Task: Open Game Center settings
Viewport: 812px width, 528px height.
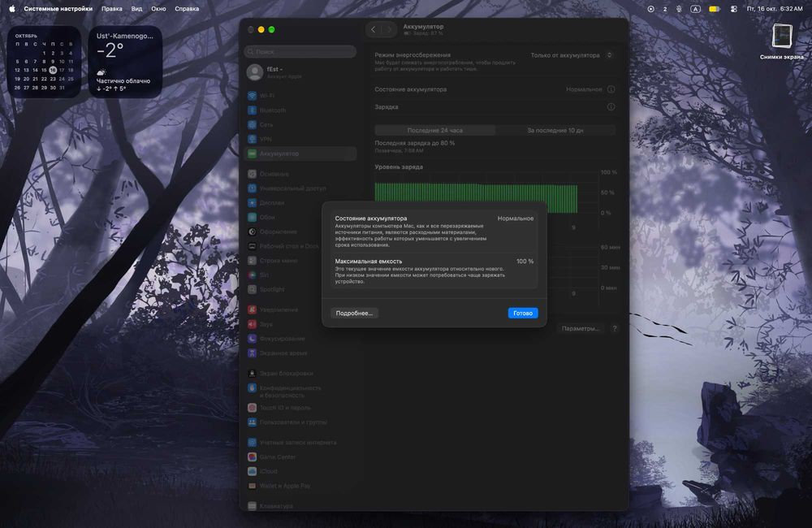Action: click(300, 457)
